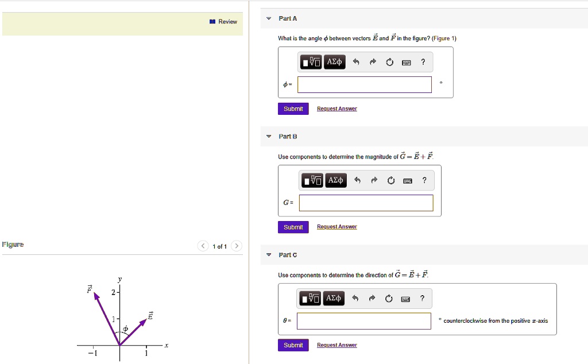Open the keyboard shortcuts icon in Part B toolbar
This screenshot has height=364, width=588.
click(407, 180)
